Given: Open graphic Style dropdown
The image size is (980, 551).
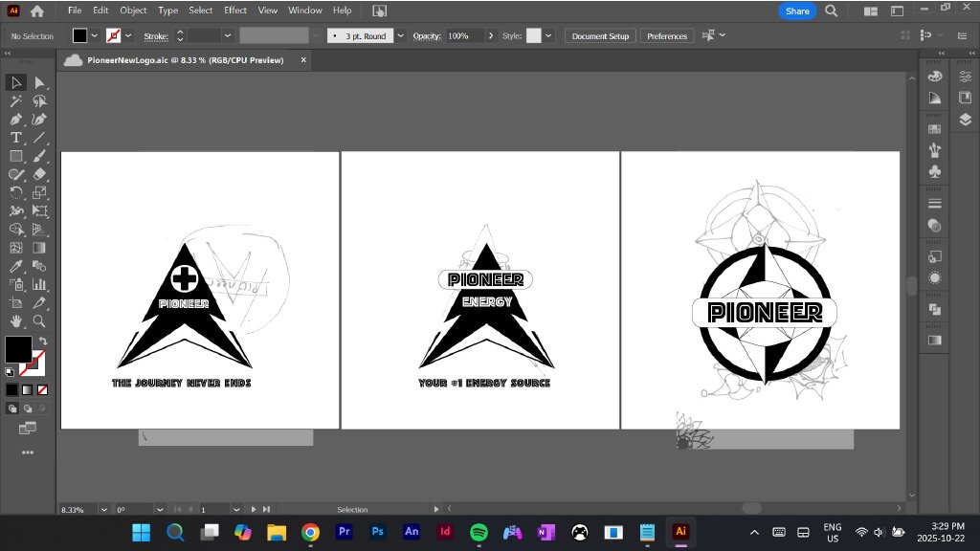Looking at the screenshot, I should (548, 35).
